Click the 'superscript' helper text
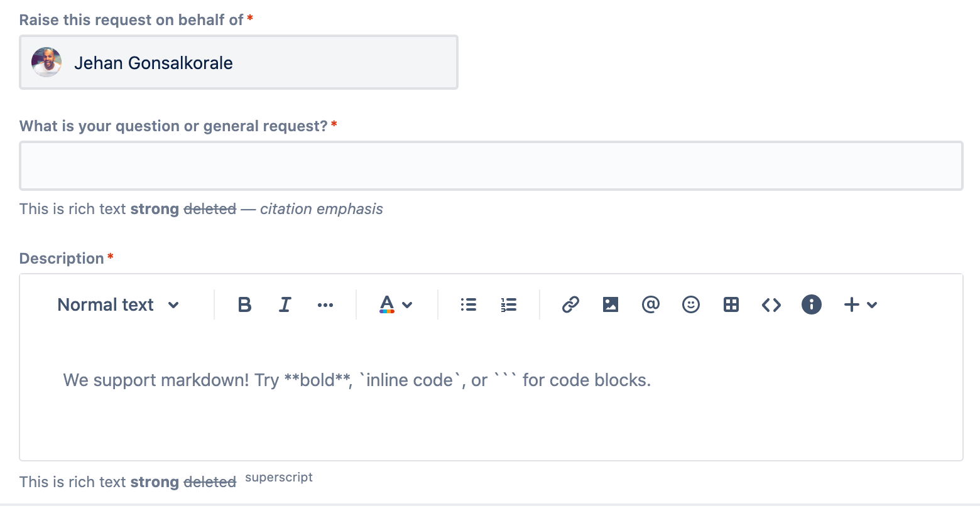The image size is (980, 516). tap(279, 477)
